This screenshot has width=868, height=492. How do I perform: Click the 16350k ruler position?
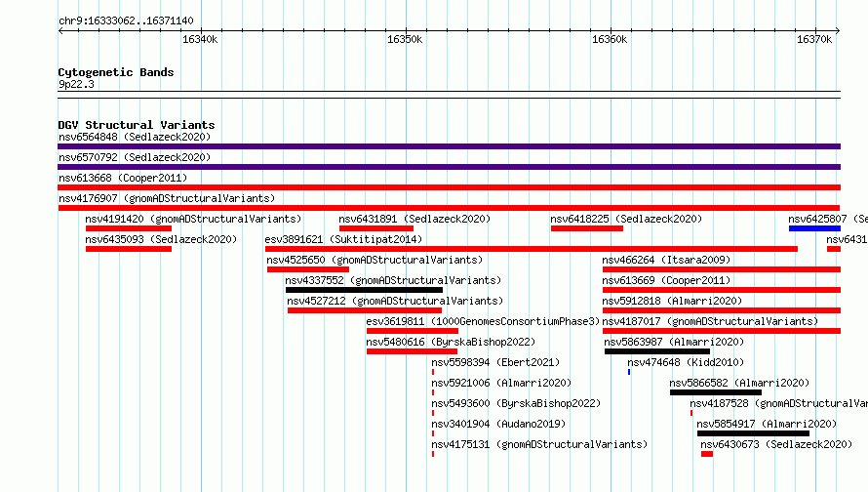(x=405, y=39)
